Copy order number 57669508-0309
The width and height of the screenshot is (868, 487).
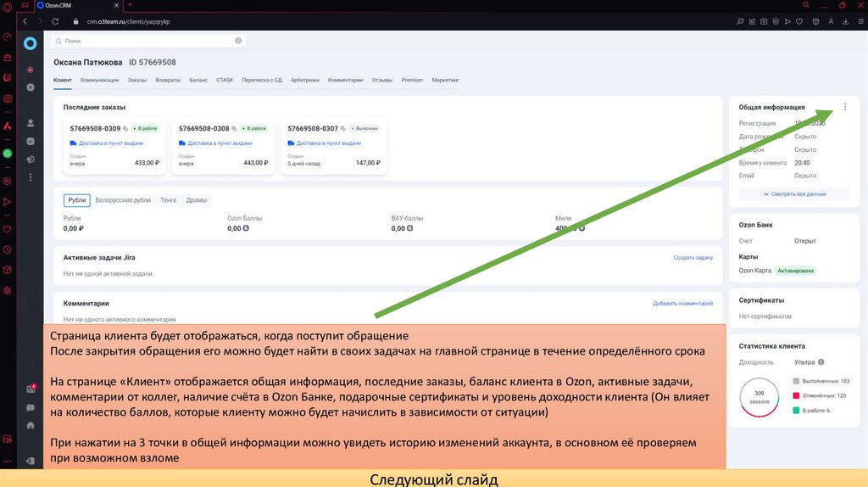[x=125, y=128]
